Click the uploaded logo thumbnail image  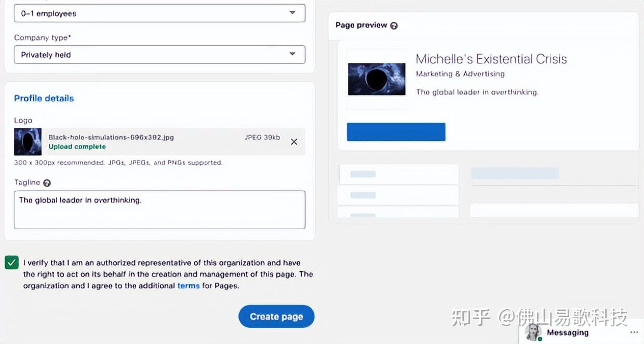28,142
